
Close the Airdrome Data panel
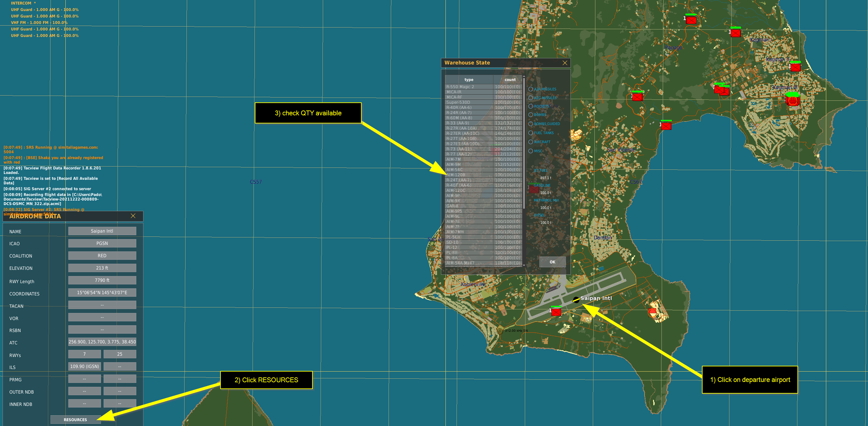point(133,216)
